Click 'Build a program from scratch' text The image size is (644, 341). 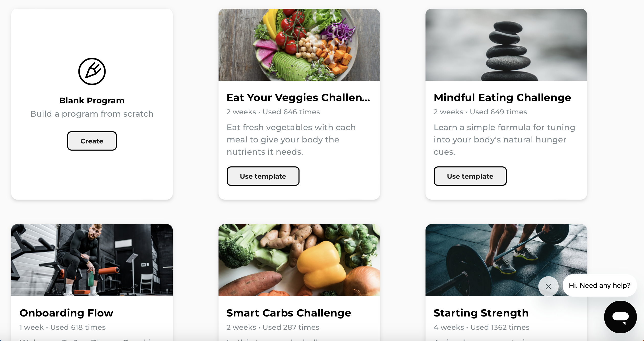pos(92,114)
